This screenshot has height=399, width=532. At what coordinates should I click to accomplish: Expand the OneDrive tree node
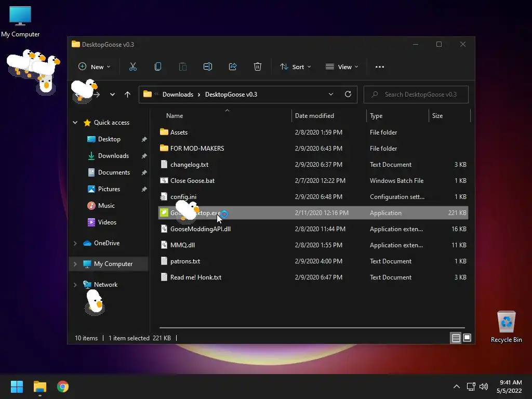tap(75, 243)
